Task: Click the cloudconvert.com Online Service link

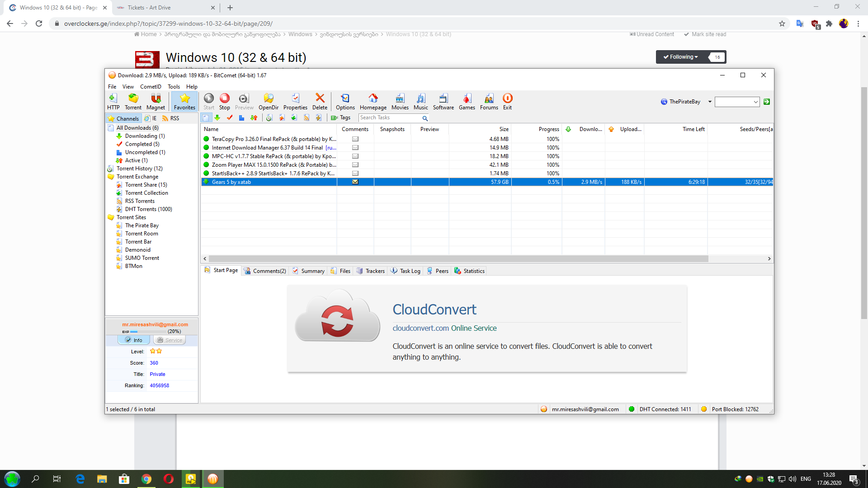Action: [444, 328]
